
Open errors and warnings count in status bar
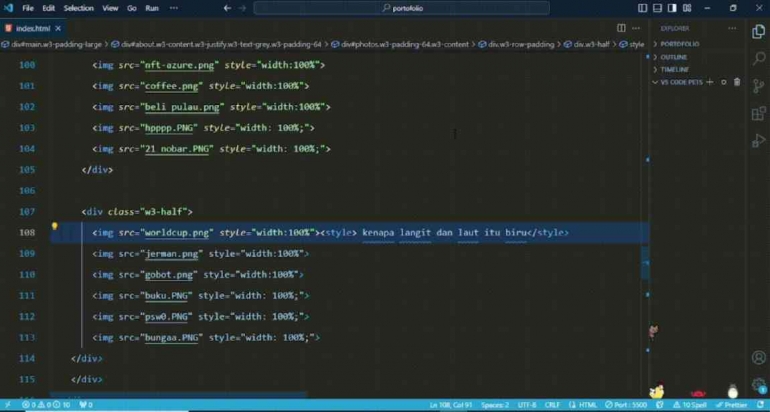pos(46,405)
